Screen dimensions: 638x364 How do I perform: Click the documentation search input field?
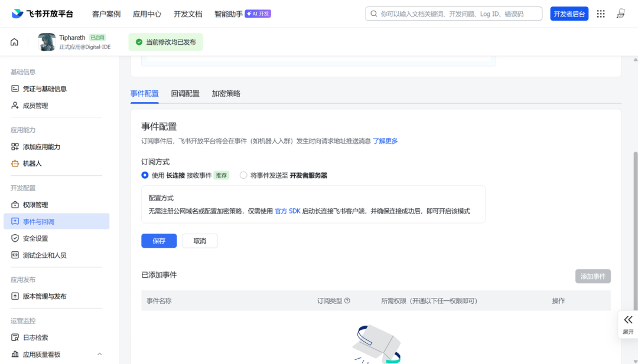click(x=458, y=14)
